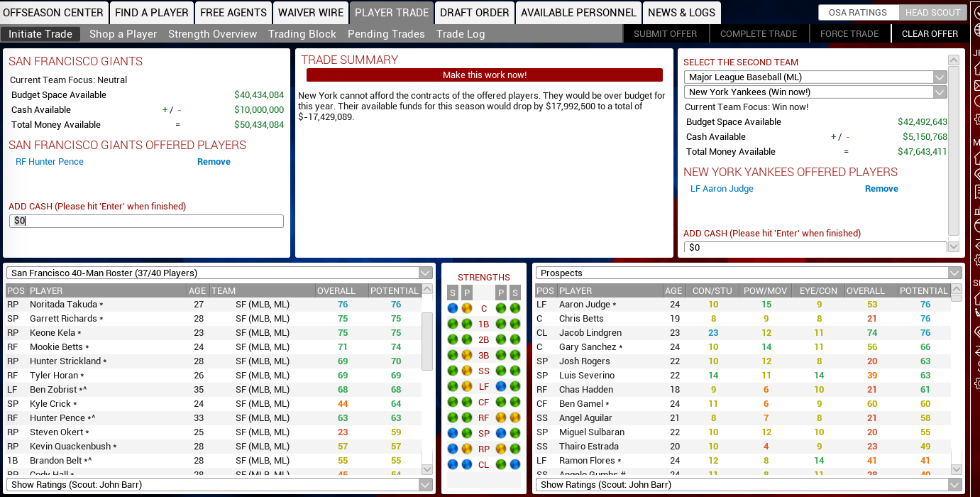Click the Giants roster scrollbar thumb
This screenshot has width=980, height=497.
click(x=427, y=341)
